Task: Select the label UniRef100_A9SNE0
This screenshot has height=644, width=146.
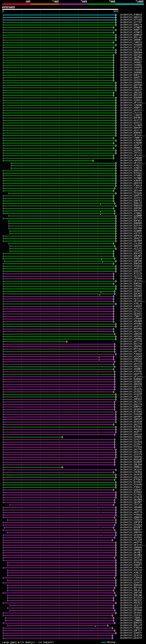Action: pyautogui.click(x=131, y=369)
